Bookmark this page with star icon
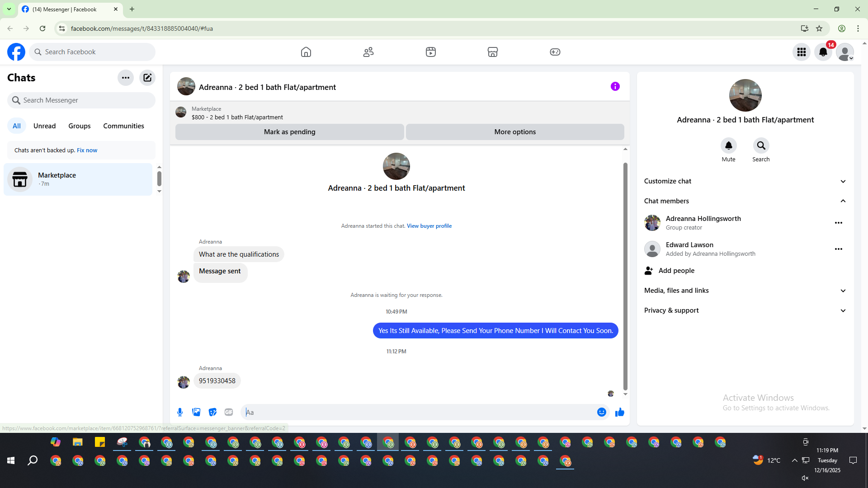 819,28
